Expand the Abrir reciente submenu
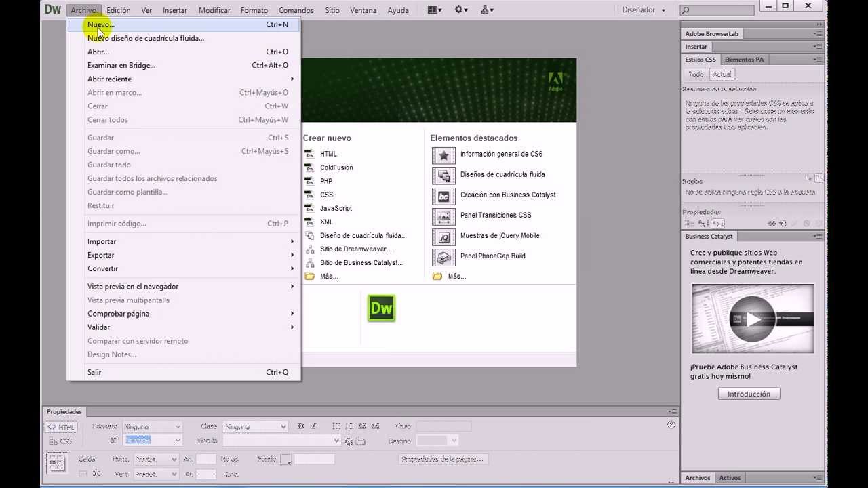The image size is (868, 488). pyautogui.click(x=183, y=79)
